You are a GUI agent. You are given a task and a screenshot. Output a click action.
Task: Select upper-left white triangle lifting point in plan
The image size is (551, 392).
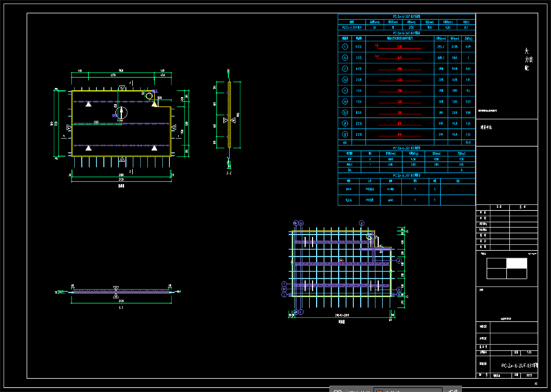(89, 104)
